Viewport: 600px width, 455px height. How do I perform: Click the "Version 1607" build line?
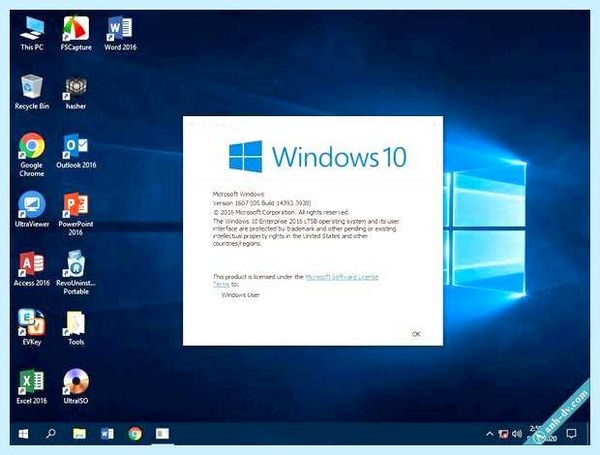tap(262, 203)
